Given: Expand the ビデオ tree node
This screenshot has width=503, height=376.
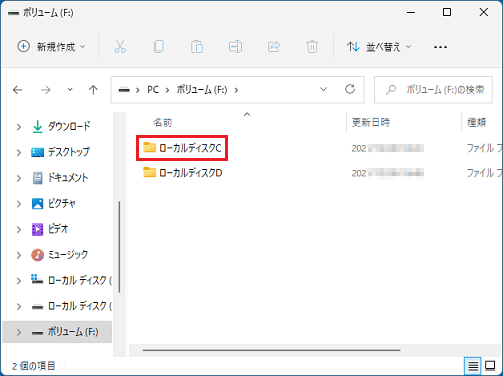Looking at the screenshot, I should [x=19, y=229].
